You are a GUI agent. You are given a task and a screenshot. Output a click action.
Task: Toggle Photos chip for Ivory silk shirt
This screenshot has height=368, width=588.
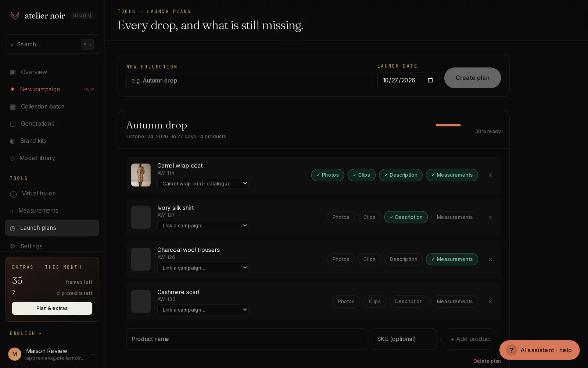[x=341, y=217]
